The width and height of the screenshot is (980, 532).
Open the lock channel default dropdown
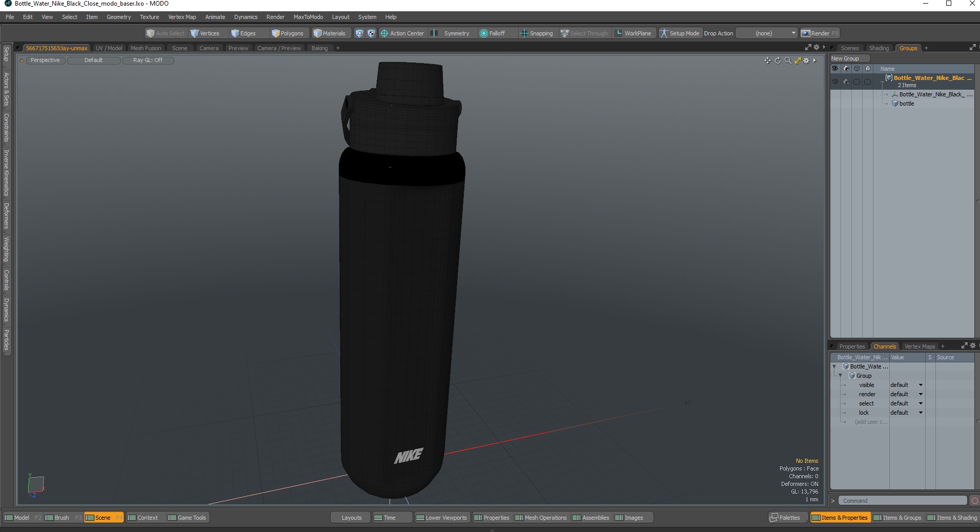[906, 413]
